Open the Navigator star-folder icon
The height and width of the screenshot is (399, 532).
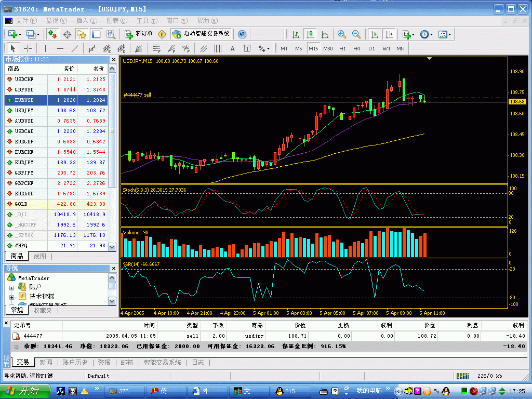82,34
